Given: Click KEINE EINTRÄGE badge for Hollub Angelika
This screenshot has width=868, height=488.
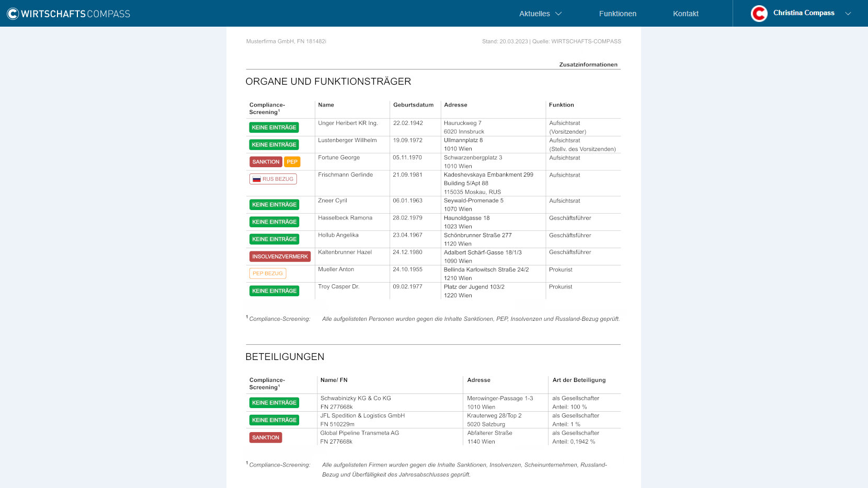Looking at the screenshot, I should click(274, 239).
